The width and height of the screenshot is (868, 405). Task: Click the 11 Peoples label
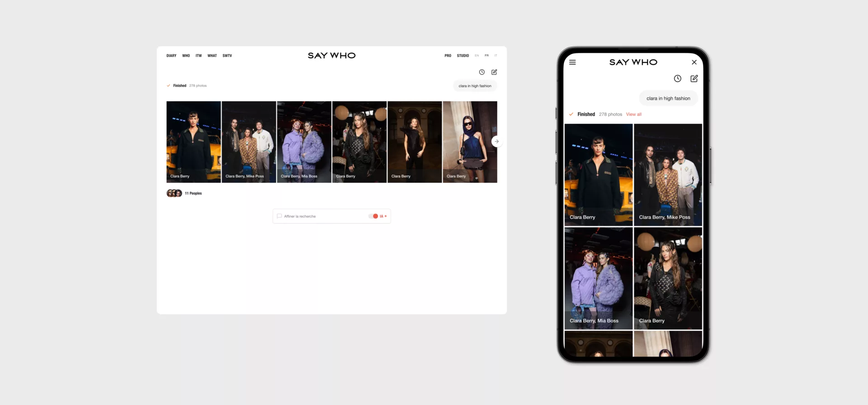click(193, 193)
